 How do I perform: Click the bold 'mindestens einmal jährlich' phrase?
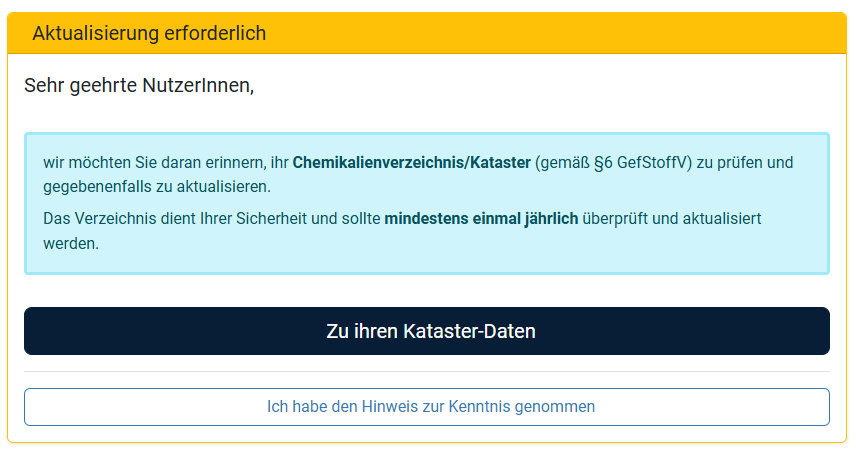click(x=481, y=219)
